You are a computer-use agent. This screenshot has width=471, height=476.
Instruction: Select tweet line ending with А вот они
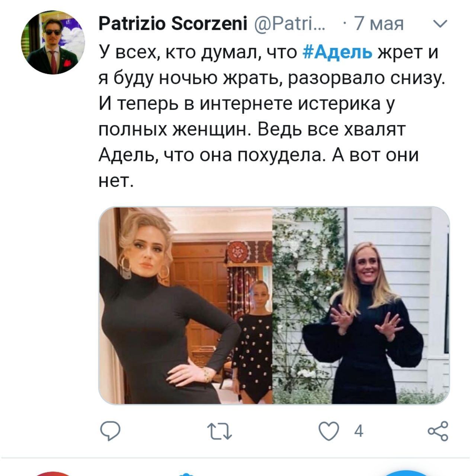click(259, 155)
